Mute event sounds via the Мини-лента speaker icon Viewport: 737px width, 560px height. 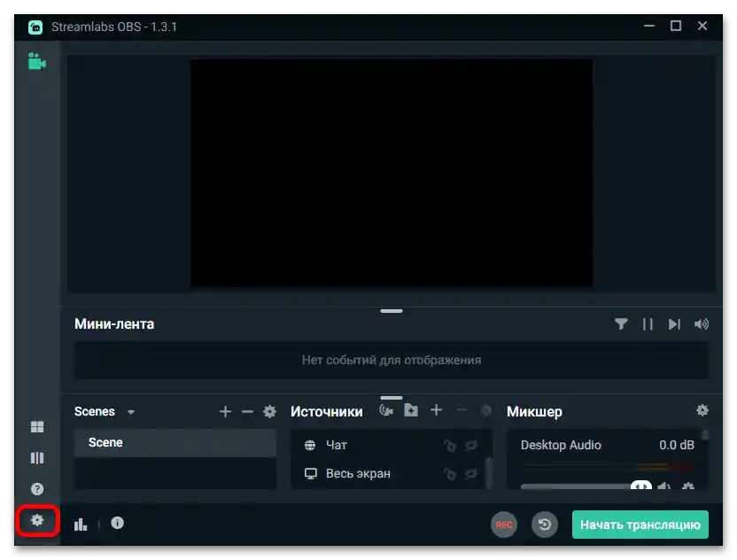pos(702,324)
